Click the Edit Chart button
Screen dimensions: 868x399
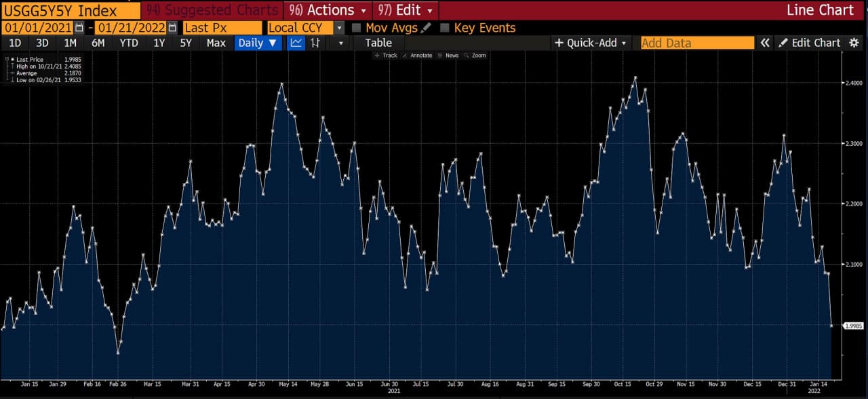pyautogui.click(x=809, y=43)
